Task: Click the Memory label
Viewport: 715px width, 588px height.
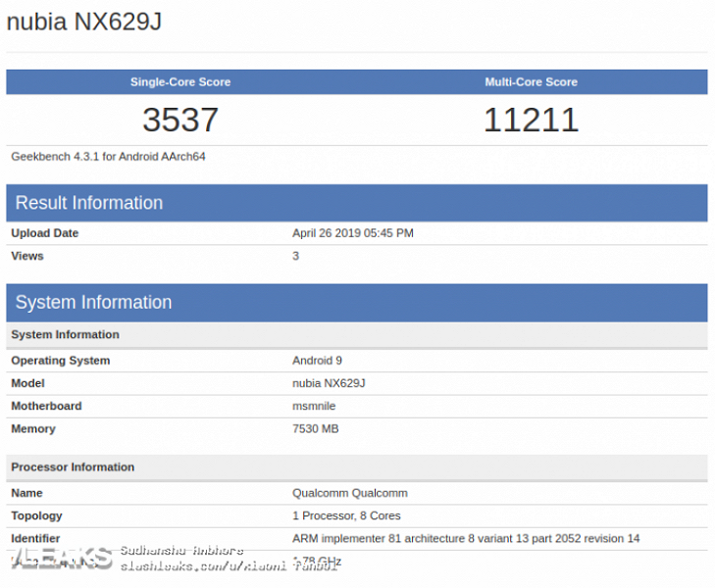Action: tap(33, 429)
